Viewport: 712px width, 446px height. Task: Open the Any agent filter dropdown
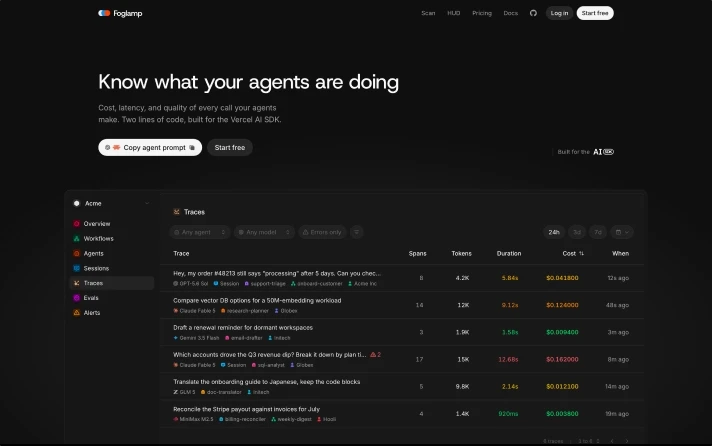[x=200, y=232]
